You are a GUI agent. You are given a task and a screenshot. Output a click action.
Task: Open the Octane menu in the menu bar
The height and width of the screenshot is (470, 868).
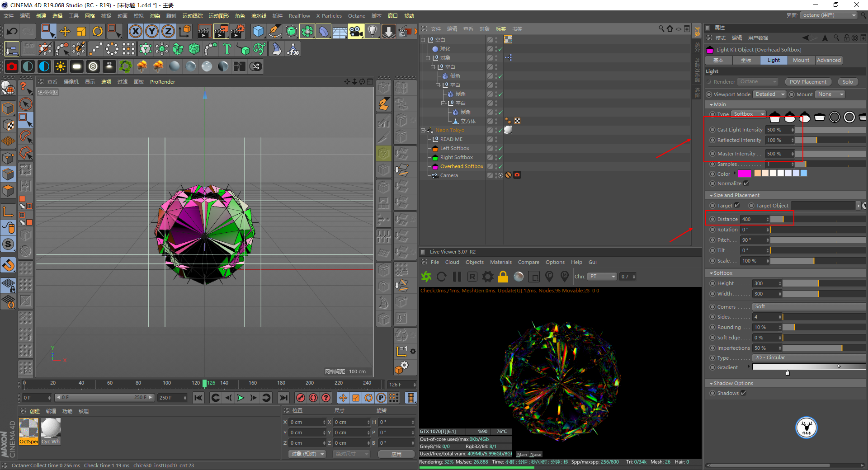356,16
